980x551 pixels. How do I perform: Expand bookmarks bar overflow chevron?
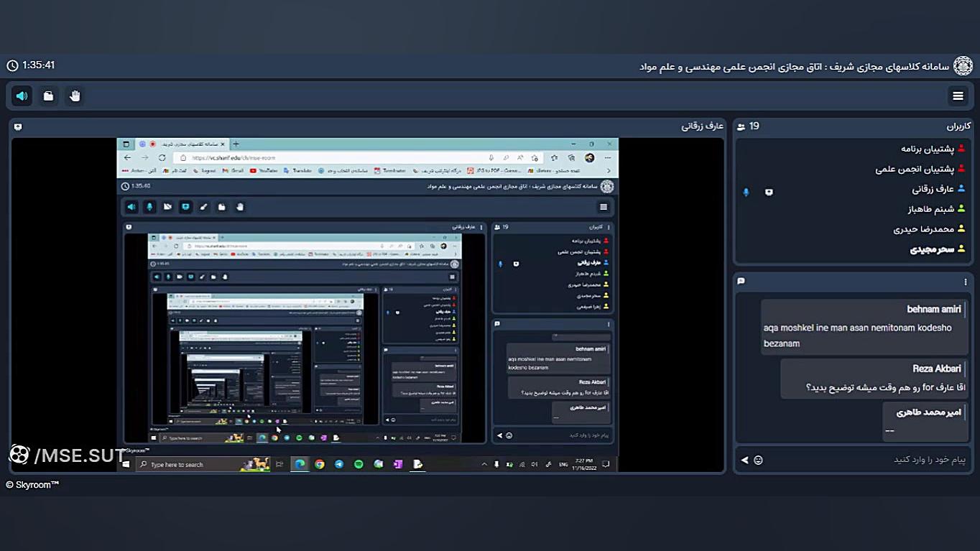(609, 171)
